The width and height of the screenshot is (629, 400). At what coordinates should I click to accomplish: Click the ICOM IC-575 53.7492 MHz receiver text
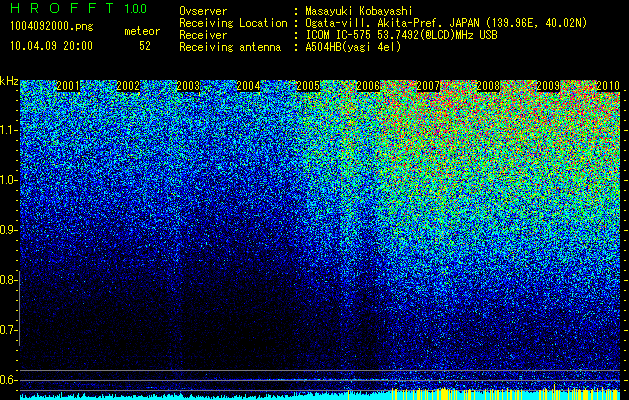[401, 35]
